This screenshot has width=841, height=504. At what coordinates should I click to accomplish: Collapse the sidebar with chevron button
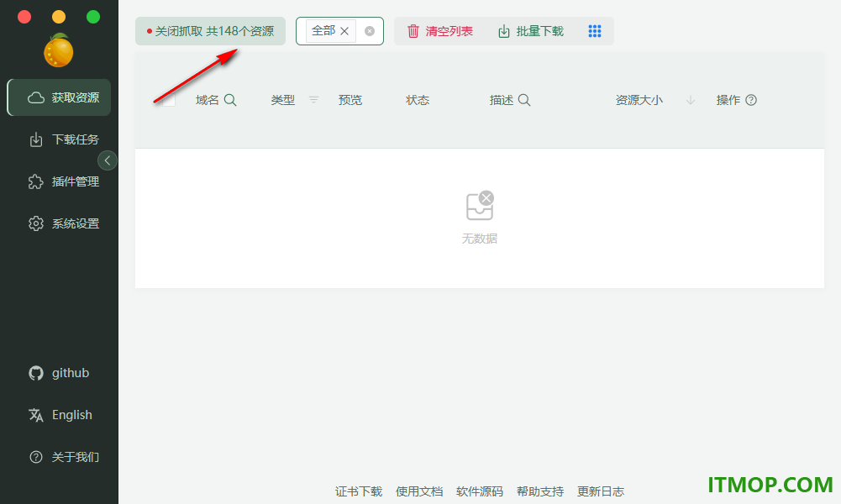click(x=108, y=160)
